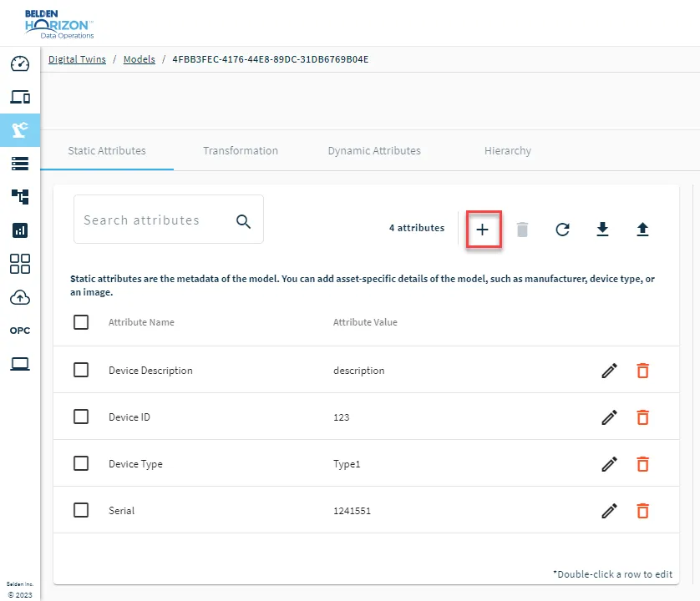Add a new attribute with plus icon
This screenshot has height=601, width=700.
(482, 230)
